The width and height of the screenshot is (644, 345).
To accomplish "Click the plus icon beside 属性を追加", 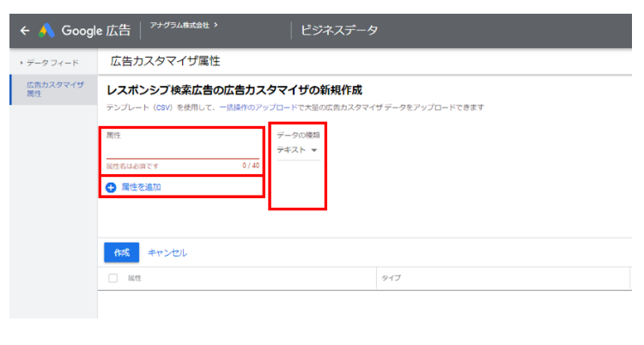I will coord(111,187).
